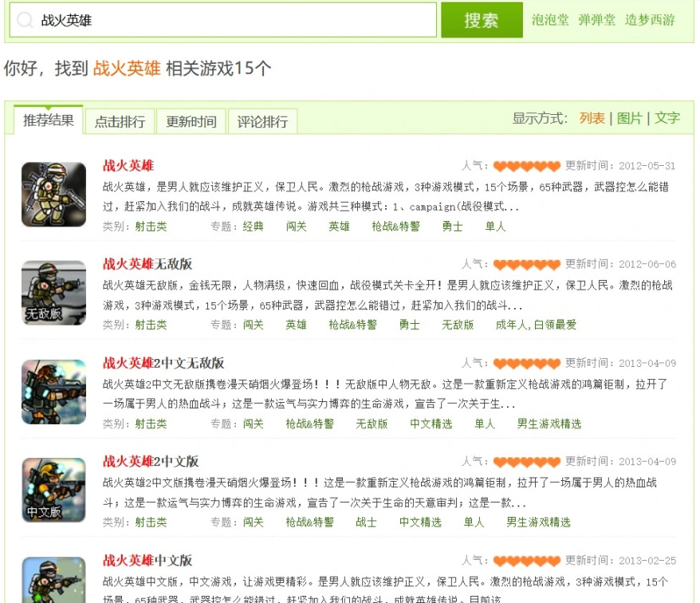Open the 战火英雄中文版 game thumbnail
Image resolution: width=700 pixels, height=603 pixels.
53,580
